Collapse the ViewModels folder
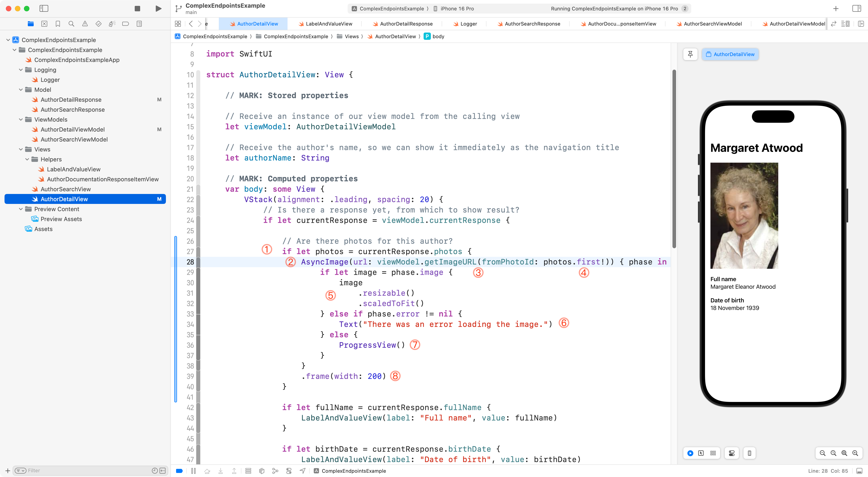This screenshot has height=477, width=868. [x=21, y=119]
